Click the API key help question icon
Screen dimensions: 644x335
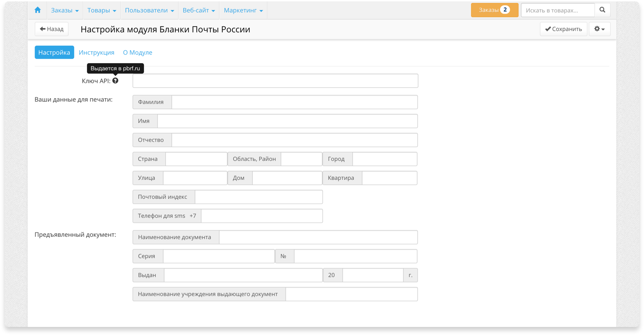pyautogui.click(x=115, y=81)
